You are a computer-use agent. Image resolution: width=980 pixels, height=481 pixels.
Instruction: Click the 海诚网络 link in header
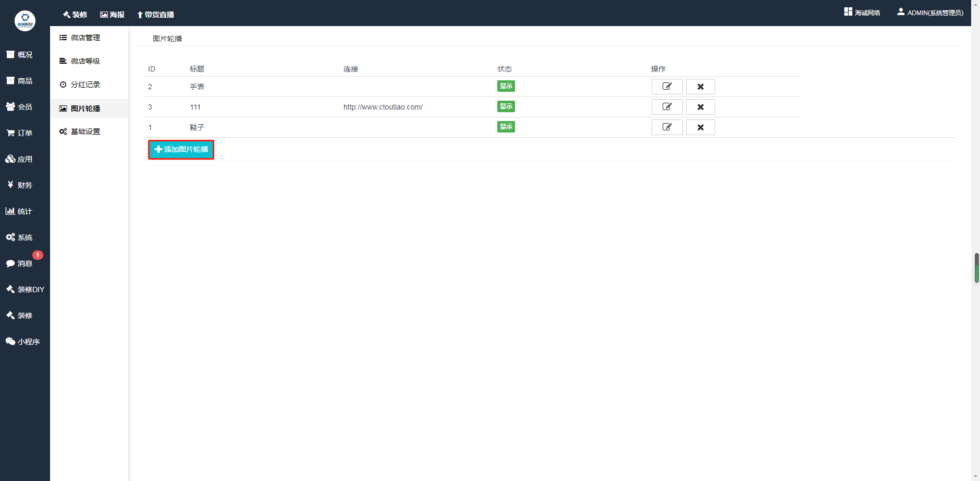(862, 13)
